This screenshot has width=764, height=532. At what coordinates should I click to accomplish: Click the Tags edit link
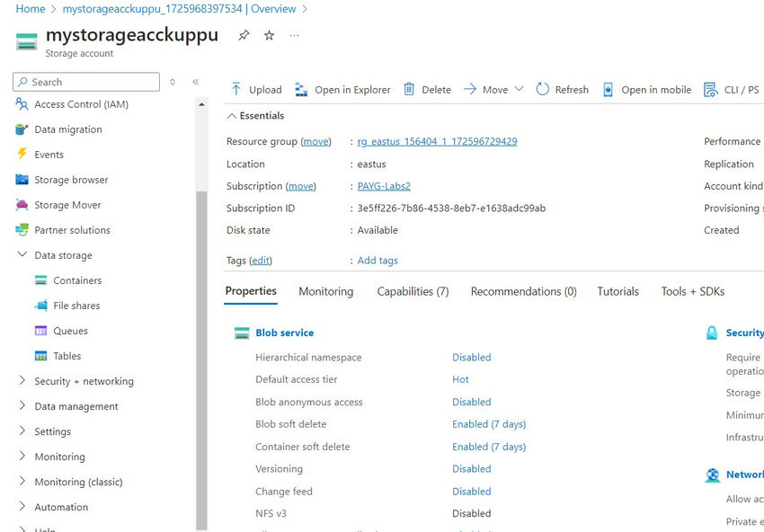261,261
